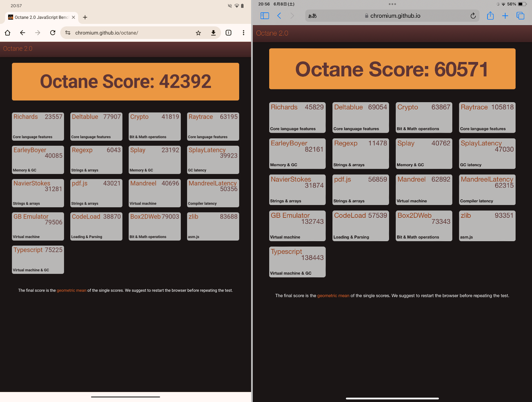Viewport: 532px width, 402px height.
Task: Tap the muted notifications icon in Android status bar
Action: pyautogui.click(x=230, y=6)
